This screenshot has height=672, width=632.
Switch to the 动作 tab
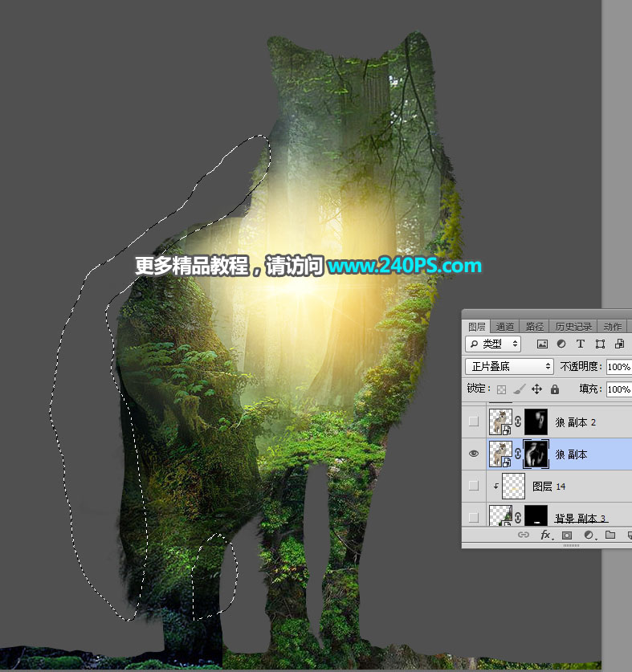tap(612, 327)
